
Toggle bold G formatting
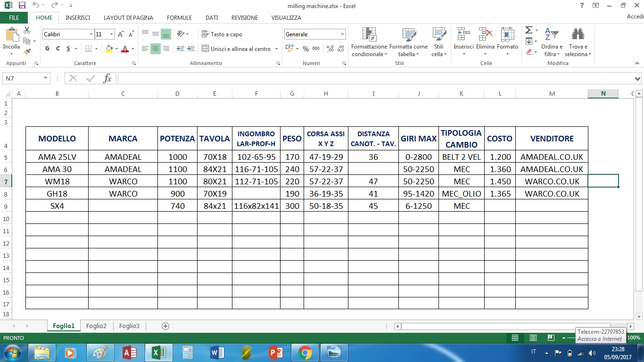coord(48,49)
